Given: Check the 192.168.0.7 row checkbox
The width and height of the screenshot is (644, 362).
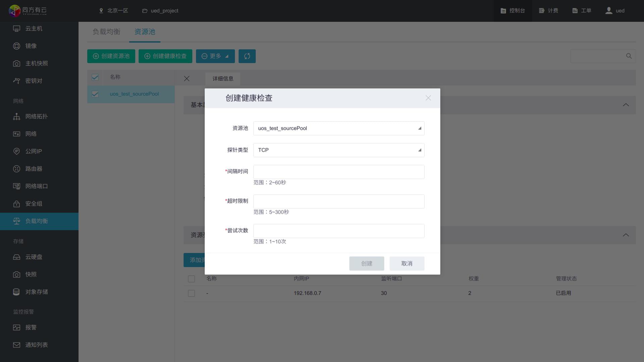Looking at the screenshot, I should [x=191, y=293].
